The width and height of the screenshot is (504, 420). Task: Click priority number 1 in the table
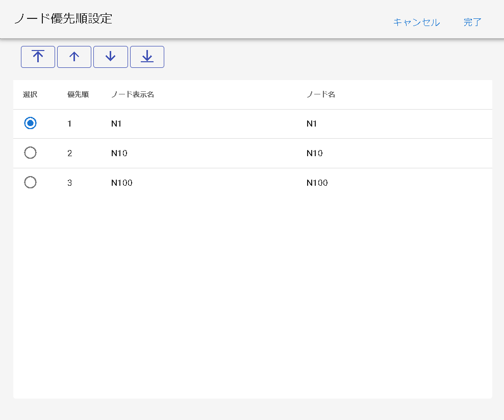pyautogui.click(x=69, y=123)
